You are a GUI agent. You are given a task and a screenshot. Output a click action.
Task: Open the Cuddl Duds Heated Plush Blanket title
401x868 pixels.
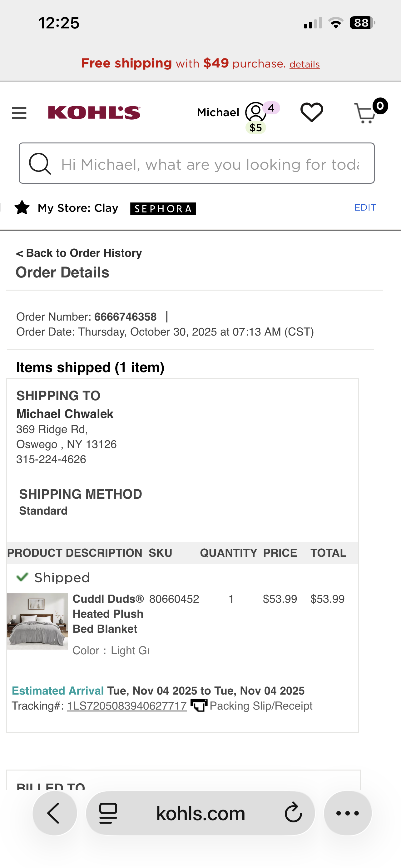(x=108, y=614)
